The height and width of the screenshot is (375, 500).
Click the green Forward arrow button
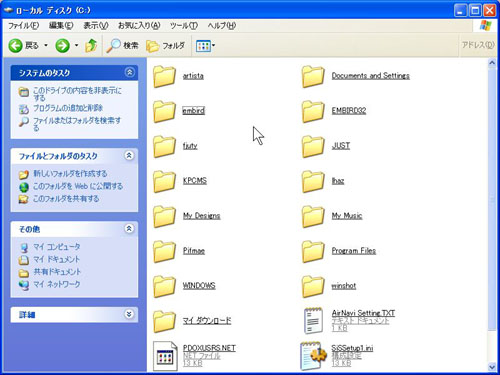62,45
